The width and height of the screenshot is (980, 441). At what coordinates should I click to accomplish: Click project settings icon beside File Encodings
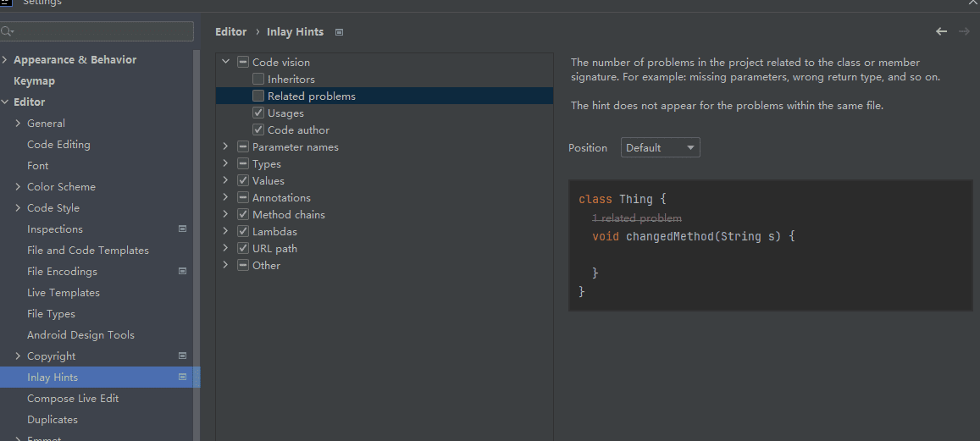point(182,271)
